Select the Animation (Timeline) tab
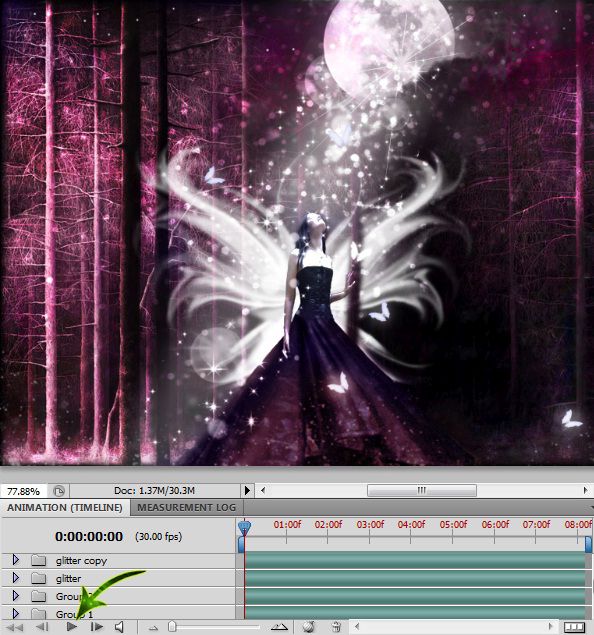This screenshot has height=635, width=594. point(65,507)
